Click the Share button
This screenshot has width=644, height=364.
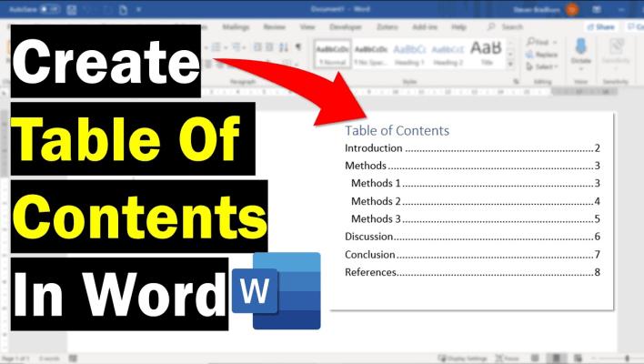[601, 26]
